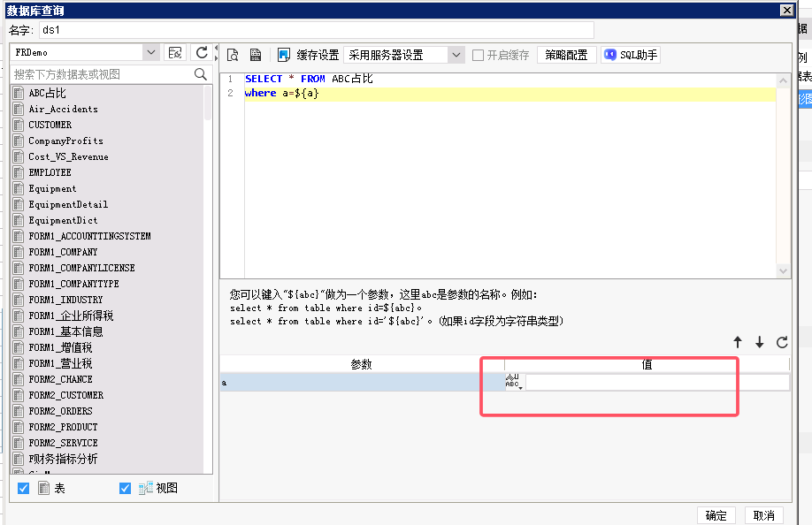Click the dataset name field ds1
Screen dimensions: 812x525
coord(317,30)
